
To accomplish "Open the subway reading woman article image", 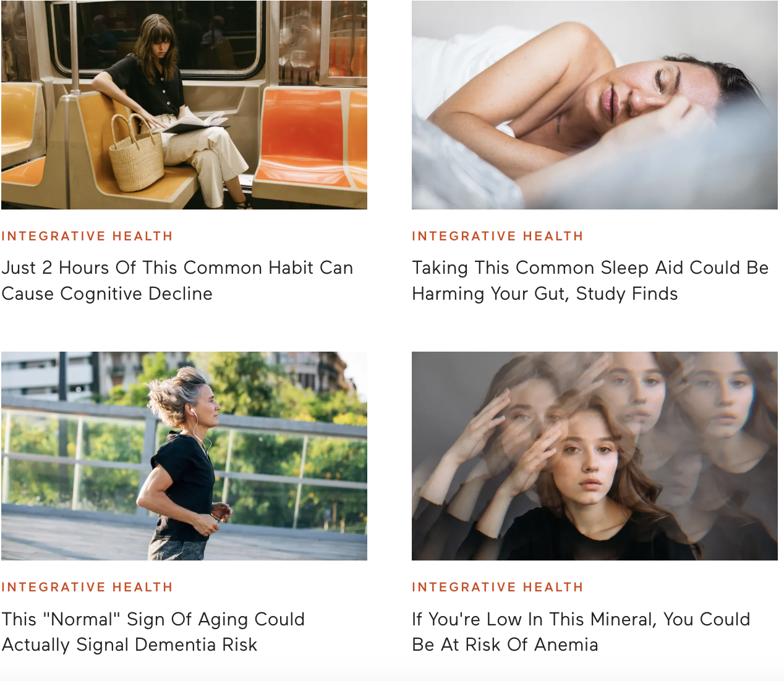I will (184, 105).
